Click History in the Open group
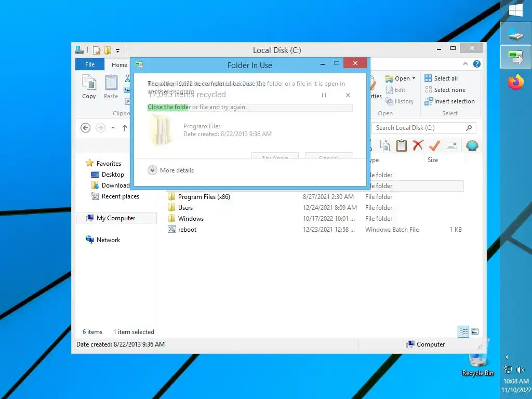This screenshot has height=399, width=532. pyautogui.click(x=400, y=101)
